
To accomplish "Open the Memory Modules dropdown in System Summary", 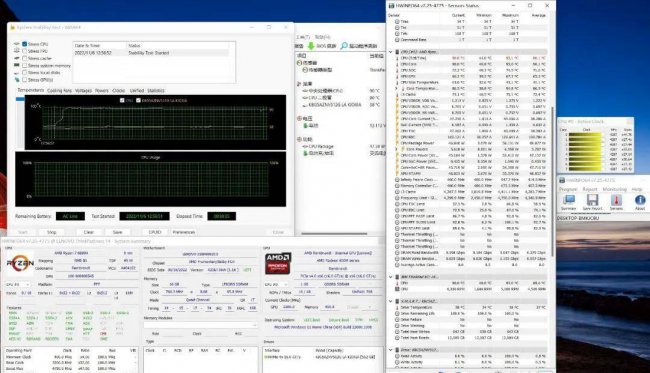I will click(x=200, y=325).
